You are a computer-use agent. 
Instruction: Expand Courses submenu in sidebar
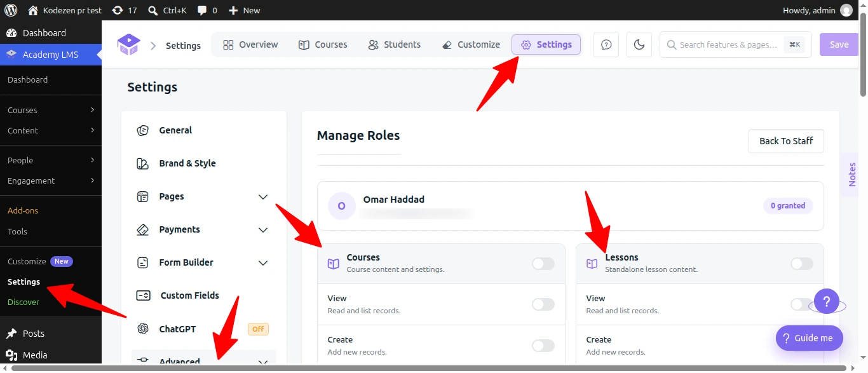(93, 110)
